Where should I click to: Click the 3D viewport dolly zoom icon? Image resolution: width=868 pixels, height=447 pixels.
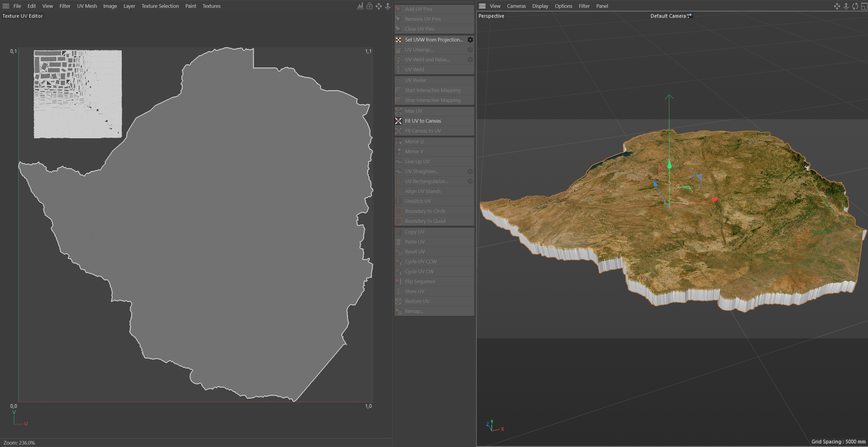click(846, 6)
